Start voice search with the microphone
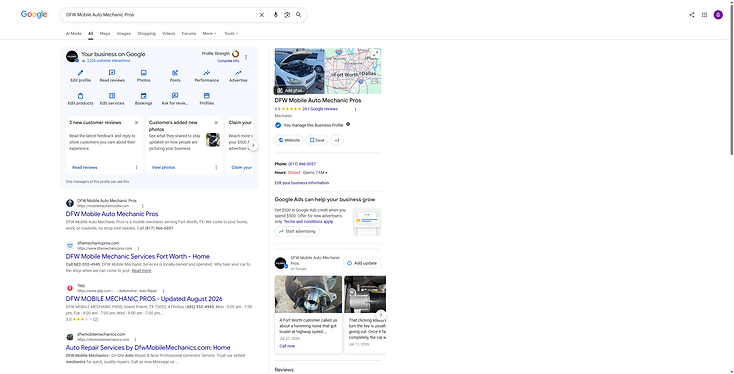 [x=275, y=15]
